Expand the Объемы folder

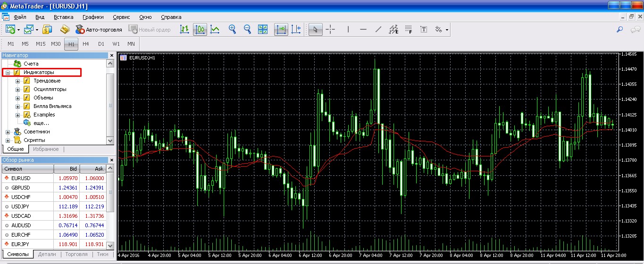pyautogui.click(x=18, y=98)
